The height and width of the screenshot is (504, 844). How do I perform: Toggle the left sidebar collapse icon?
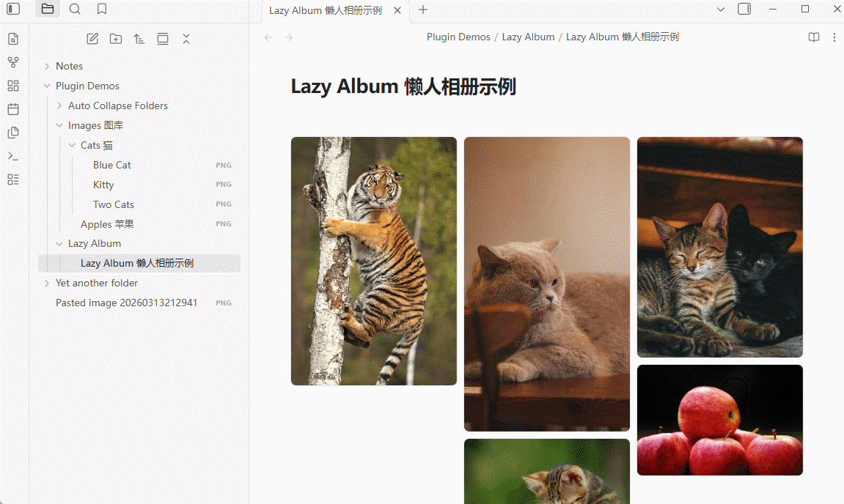(x=13, y=9)
